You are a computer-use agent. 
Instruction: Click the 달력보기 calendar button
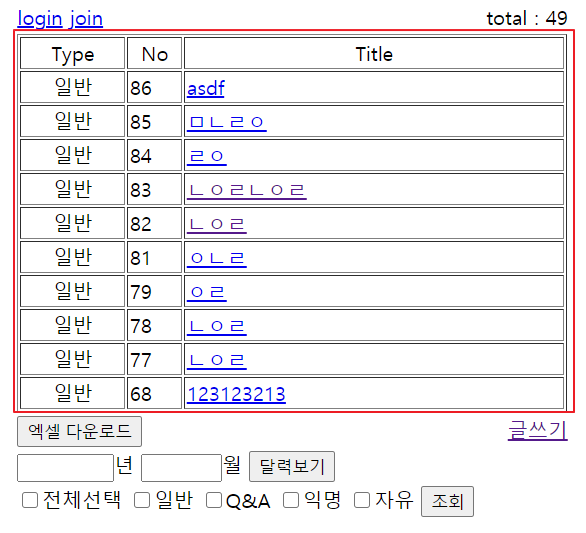pos(292,466)
